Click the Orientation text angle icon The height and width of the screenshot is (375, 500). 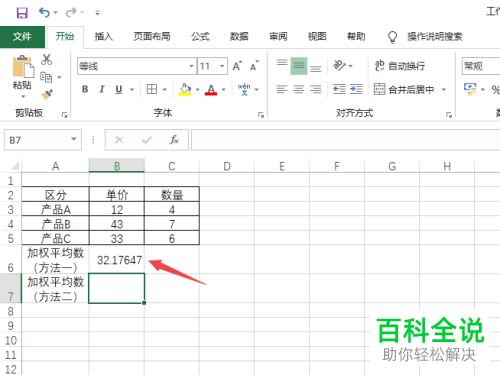(339, 66)
